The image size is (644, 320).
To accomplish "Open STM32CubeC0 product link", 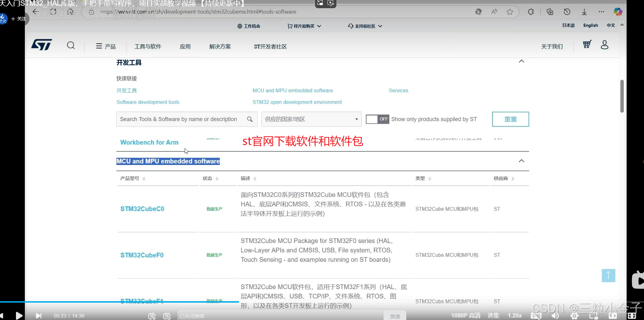I will (142, 209).
